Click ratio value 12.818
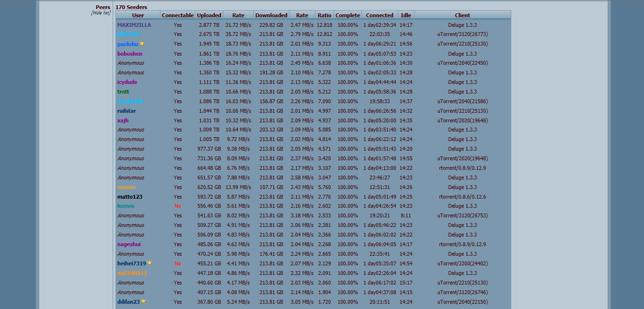 tap(324, 25)
